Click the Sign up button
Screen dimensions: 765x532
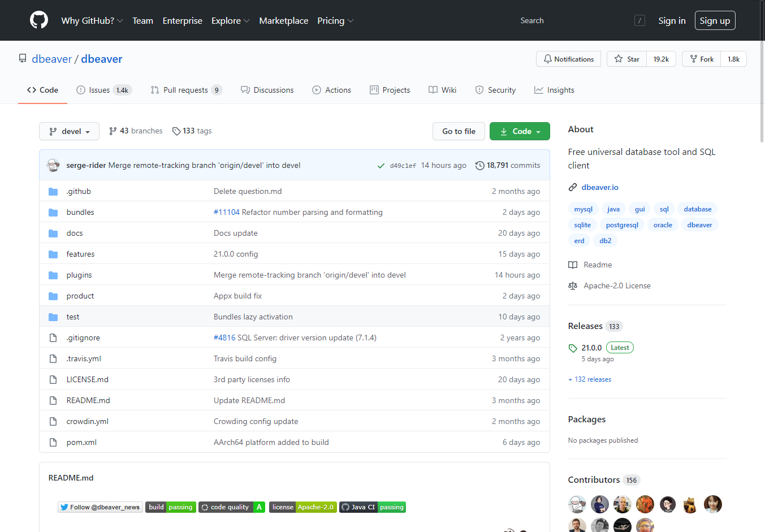(x=715, y=20)
